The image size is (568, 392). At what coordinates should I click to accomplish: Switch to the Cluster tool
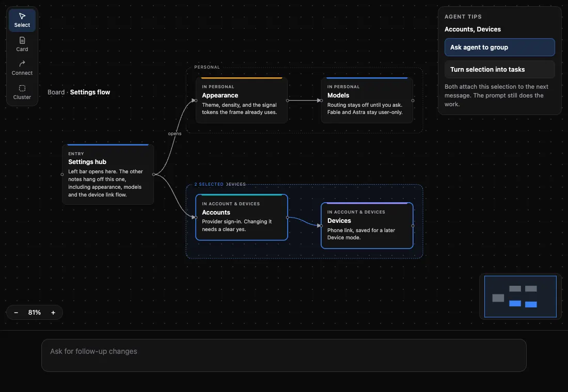[x=22, y=92]
